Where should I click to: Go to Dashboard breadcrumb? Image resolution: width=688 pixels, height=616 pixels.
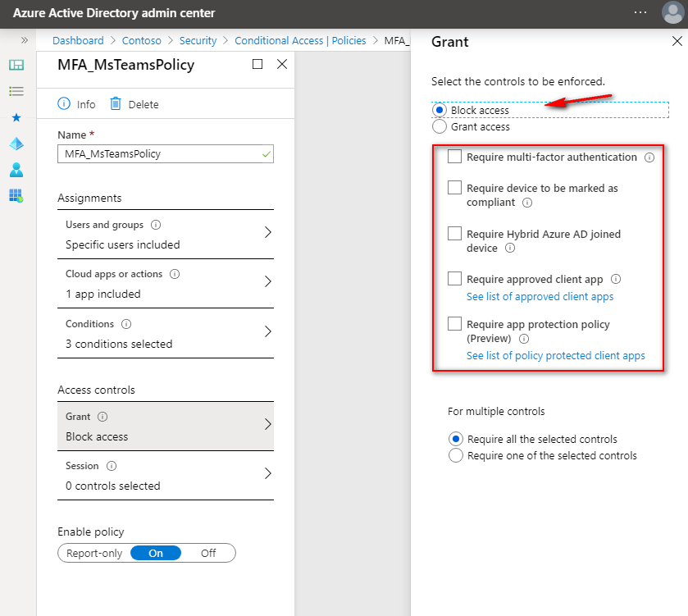point(78,40)
